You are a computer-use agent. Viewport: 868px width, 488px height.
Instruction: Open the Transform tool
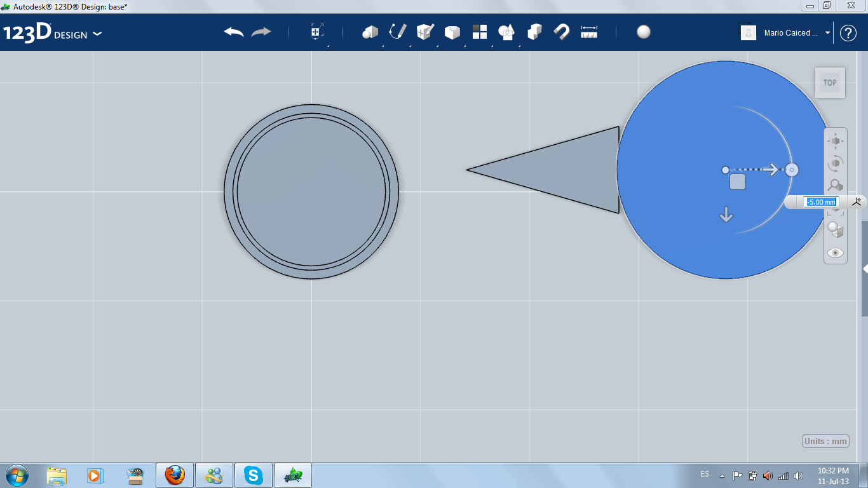(x=317, y=32)
